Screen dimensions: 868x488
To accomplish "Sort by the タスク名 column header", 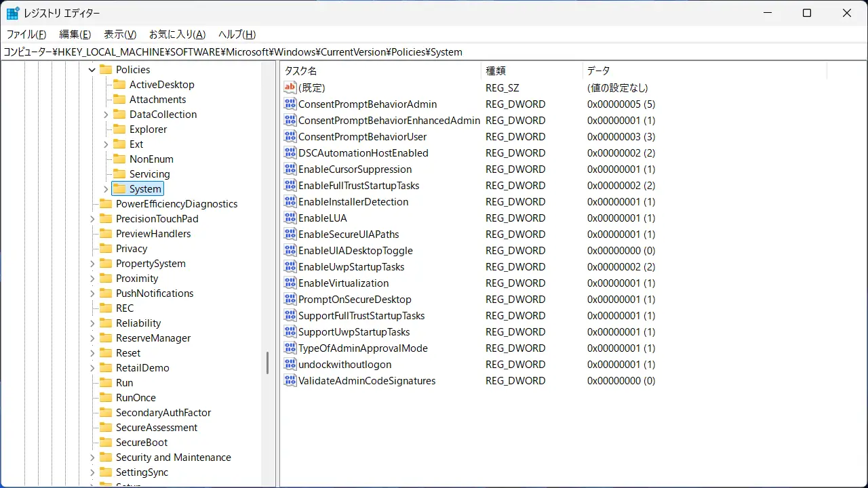I will pos(380,70).
